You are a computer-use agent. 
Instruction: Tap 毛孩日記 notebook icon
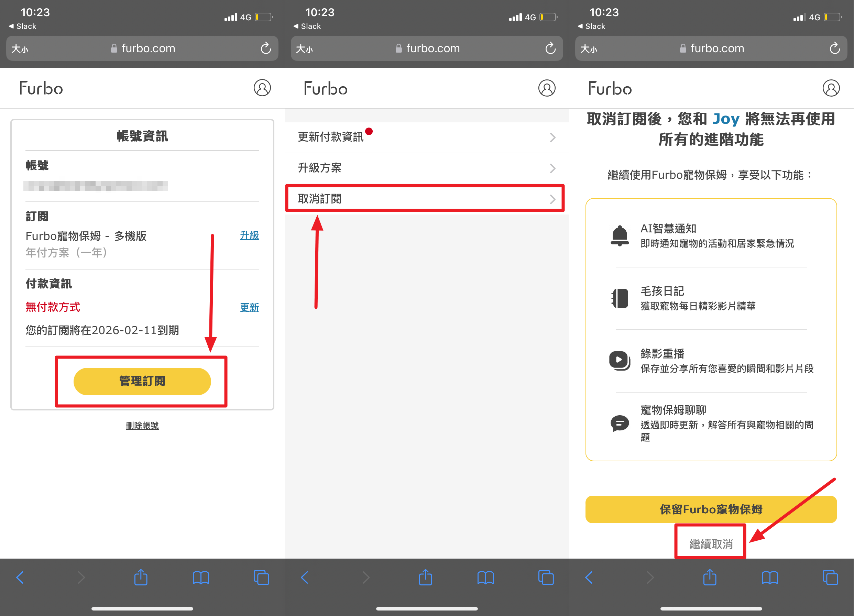(620, 298)
